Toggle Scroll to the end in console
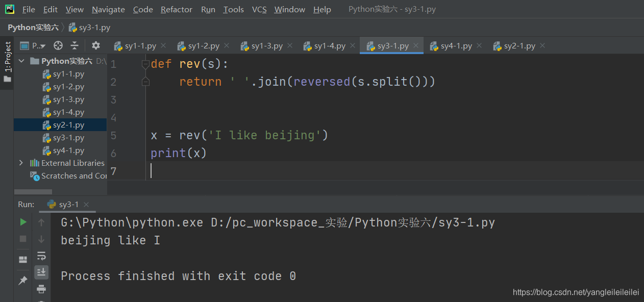The height and width of the screenshot is (302, 644). [x=41, y=272]
